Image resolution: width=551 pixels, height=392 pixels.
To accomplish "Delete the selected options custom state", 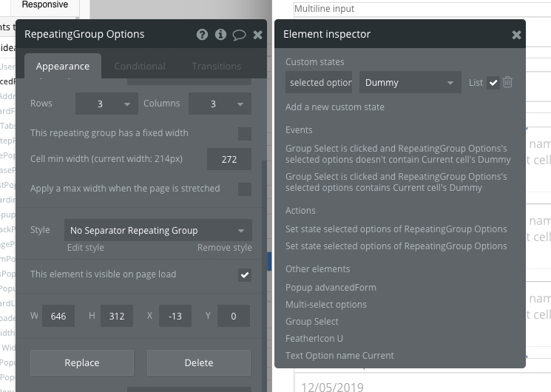I will [x=508, y=83].
